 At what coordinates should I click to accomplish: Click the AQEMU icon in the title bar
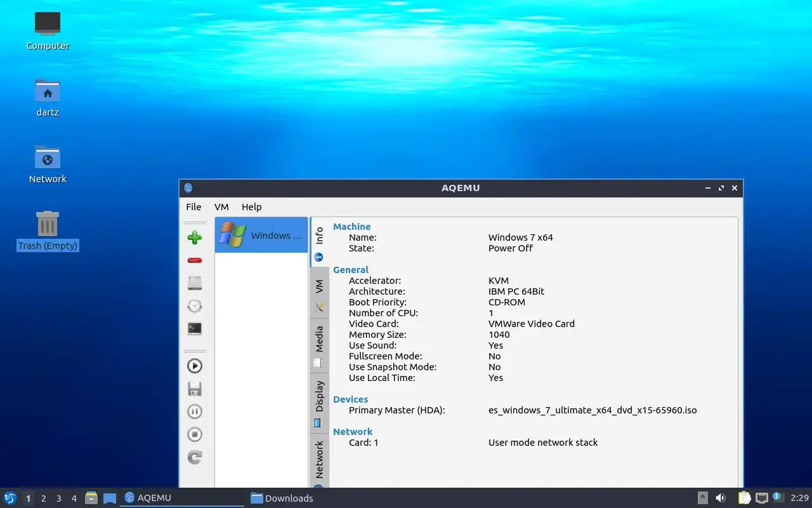click(x=188, y=188)
